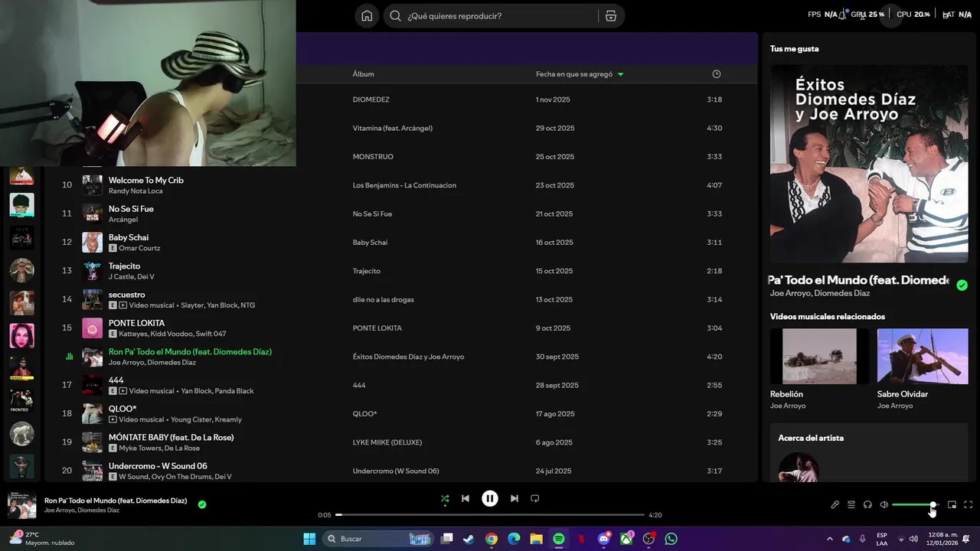The height and width of the screenshot is (551, 980).
Task: Remove liked status in now-playing bar
Action: 202,504
